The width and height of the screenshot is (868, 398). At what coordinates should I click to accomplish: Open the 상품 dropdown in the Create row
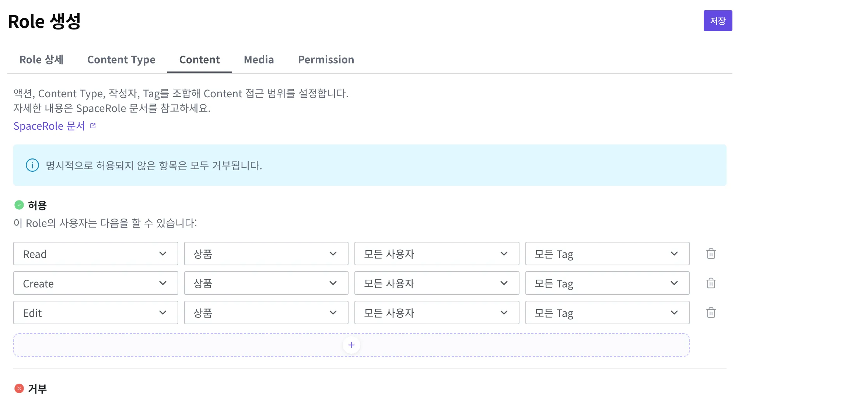[266, 283]
